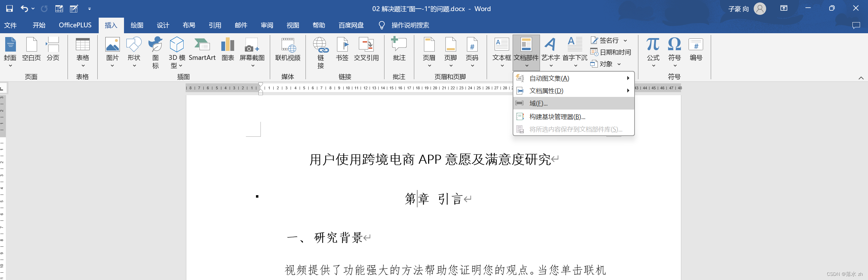868x280 pixels.
Task: Click the 签名行 signature line button
Action: 605,40
